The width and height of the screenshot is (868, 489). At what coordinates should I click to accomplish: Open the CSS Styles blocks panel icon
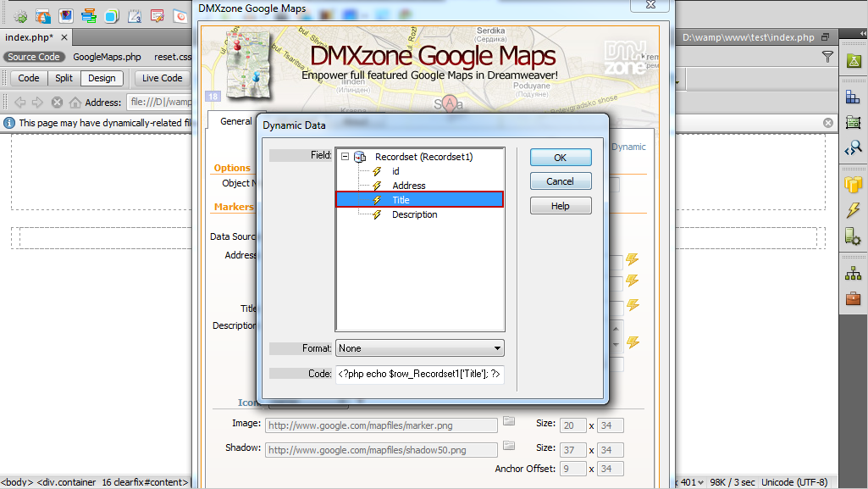point(853,98)
